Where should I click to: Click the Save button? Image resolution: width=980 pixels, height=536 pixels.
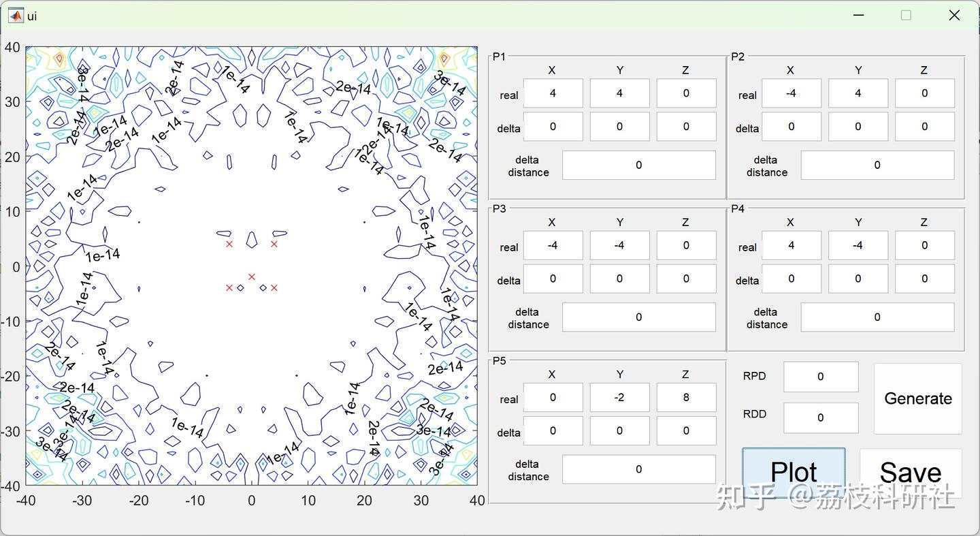[x=911, y=472]
